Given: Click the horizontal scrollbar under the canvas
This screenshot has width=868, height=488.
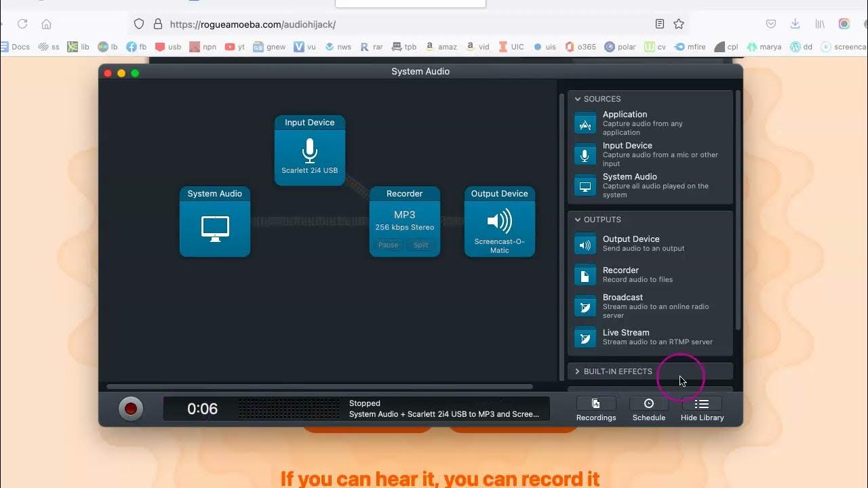Looking at the screenshot, I should pos(319,387).
